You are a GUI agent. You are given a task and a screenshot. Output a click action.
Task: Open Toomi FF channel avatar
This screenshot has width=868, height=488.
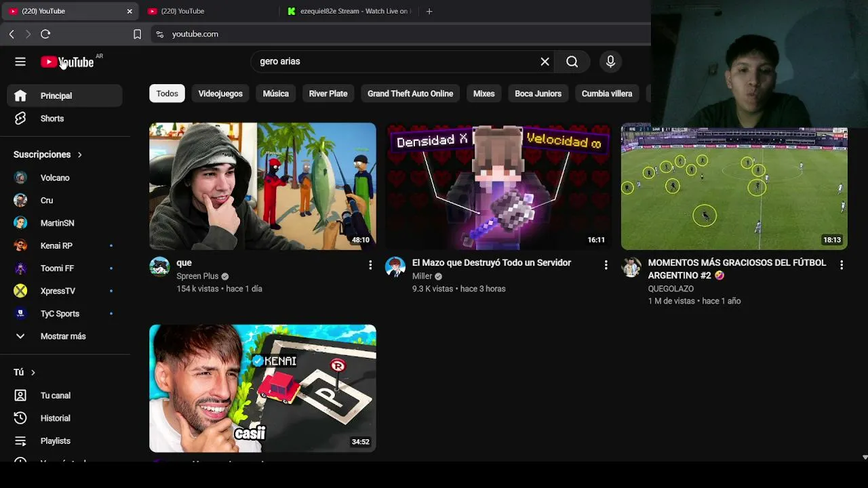20,268
